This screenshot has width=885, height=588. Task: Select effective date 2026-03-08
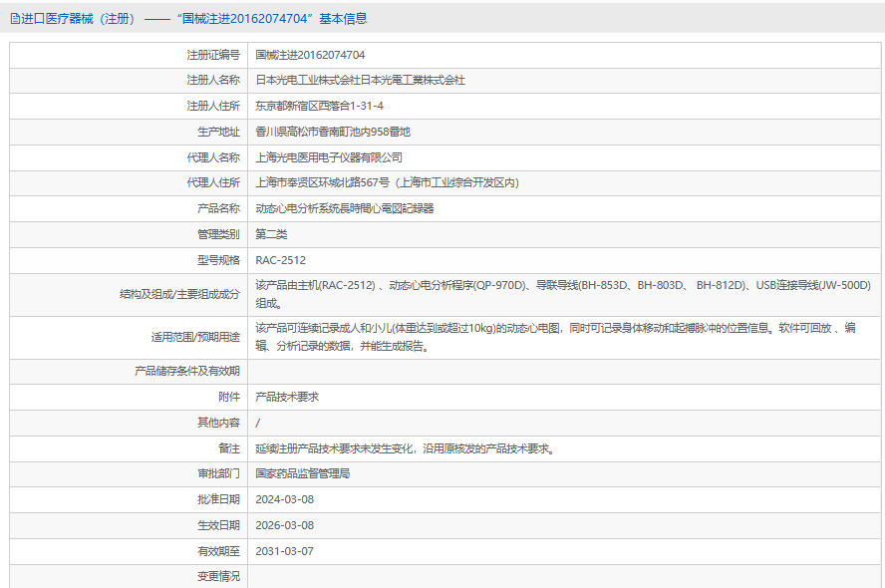click(284, 525)
